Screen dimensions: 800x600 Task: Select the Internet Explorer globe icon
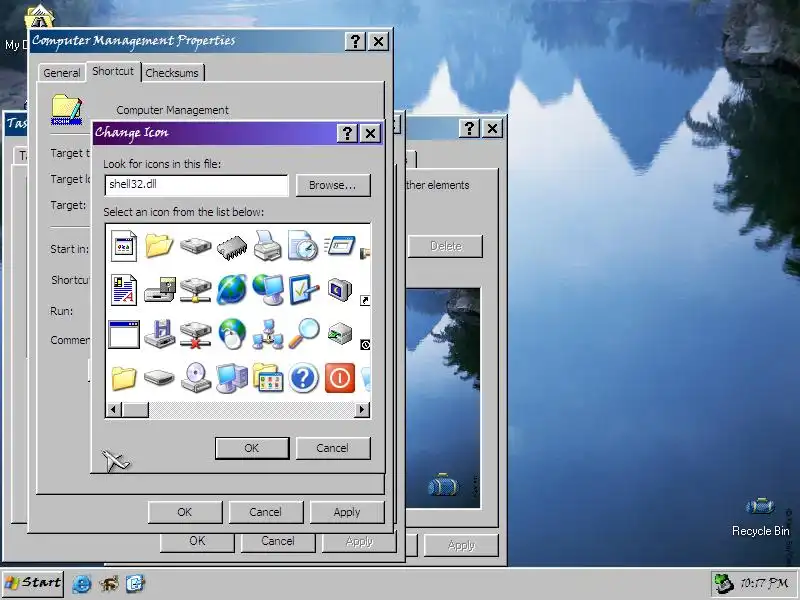[232, 290]
